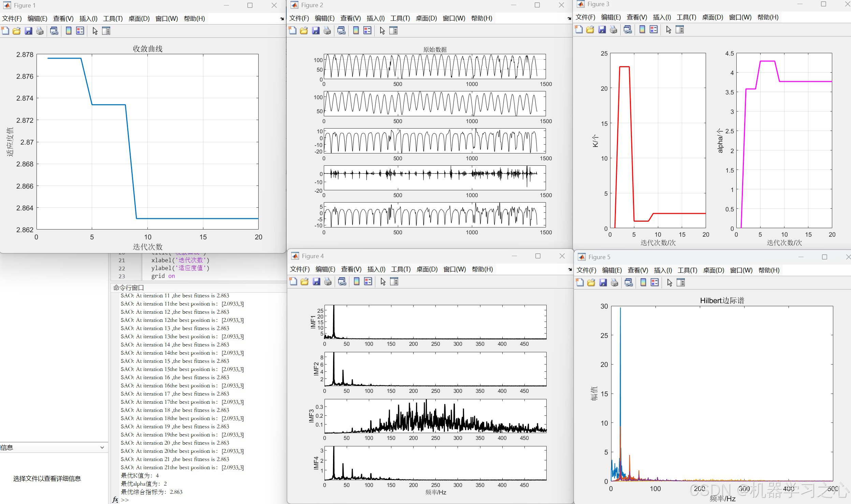851x504 pixels.
Task: Open a file from Figure 4 toolbar
Action: (304, 282)
